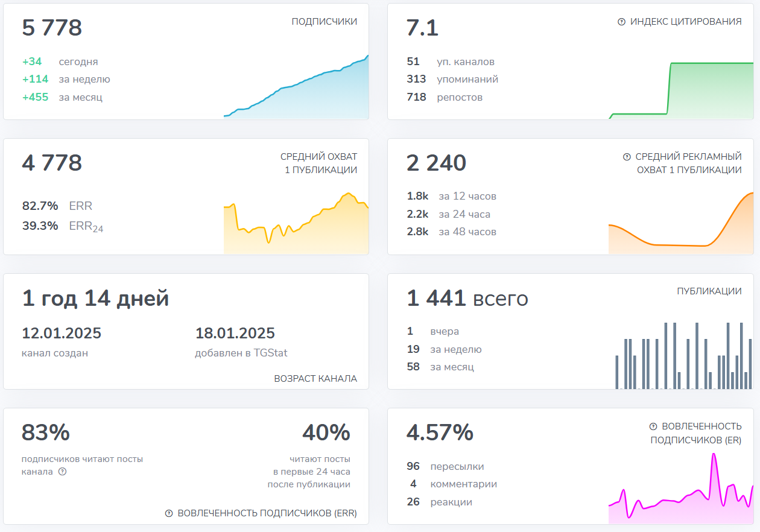Click the question mark beside СРЕДНИЙ РЕКЛАМНЫЙ ОХВАТ

pos(627,157)
